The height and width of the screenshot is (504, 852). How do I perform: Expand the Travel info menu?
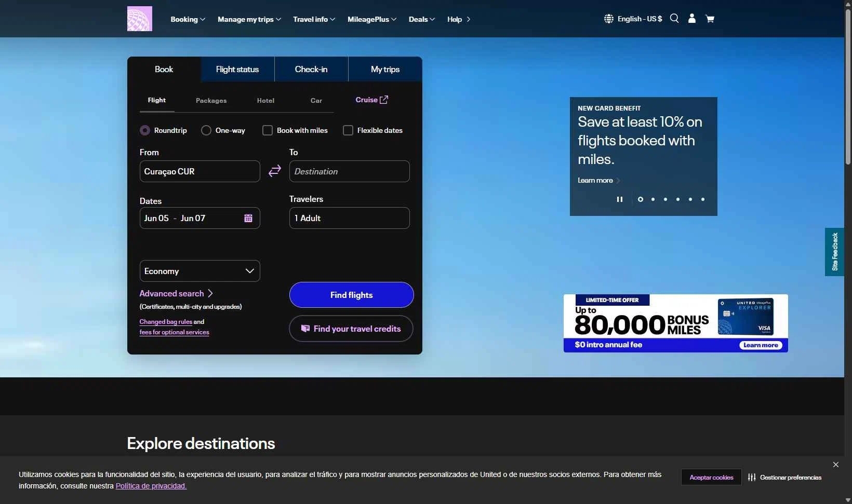314,19
